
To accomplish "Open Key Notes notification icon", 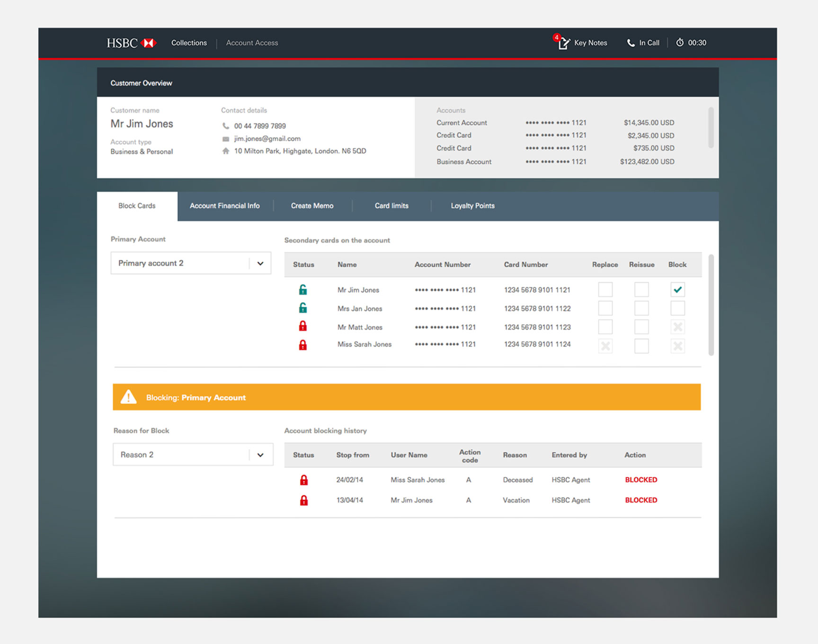I will tap(563, 43).
